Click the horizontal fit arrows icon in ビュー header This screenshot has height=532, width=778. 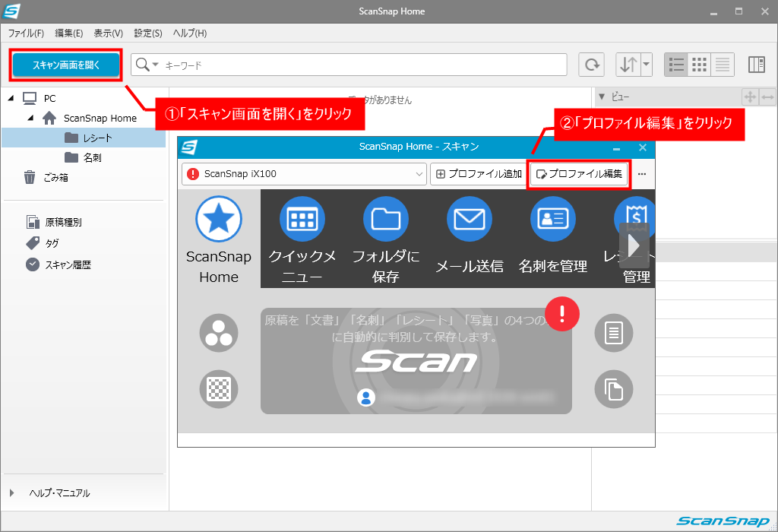767,97
